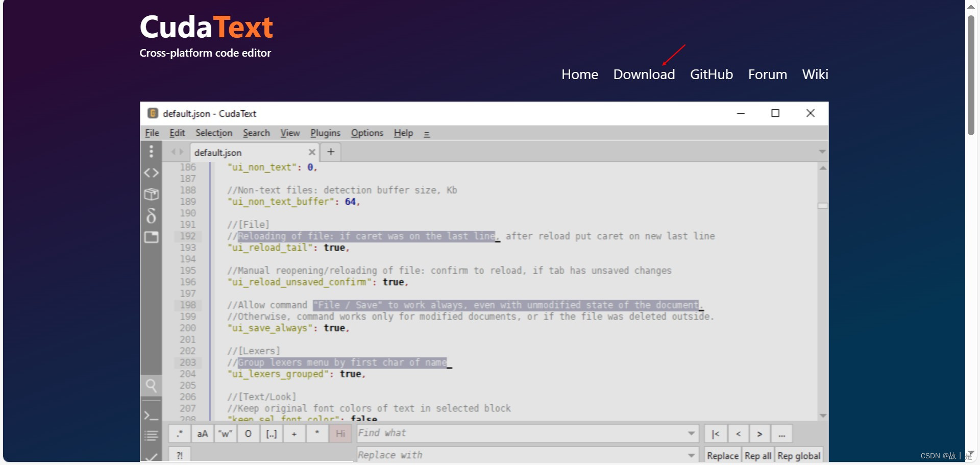The image size is (980, 465).
Task: Open more find options ellipsis button
Action: 782,434
